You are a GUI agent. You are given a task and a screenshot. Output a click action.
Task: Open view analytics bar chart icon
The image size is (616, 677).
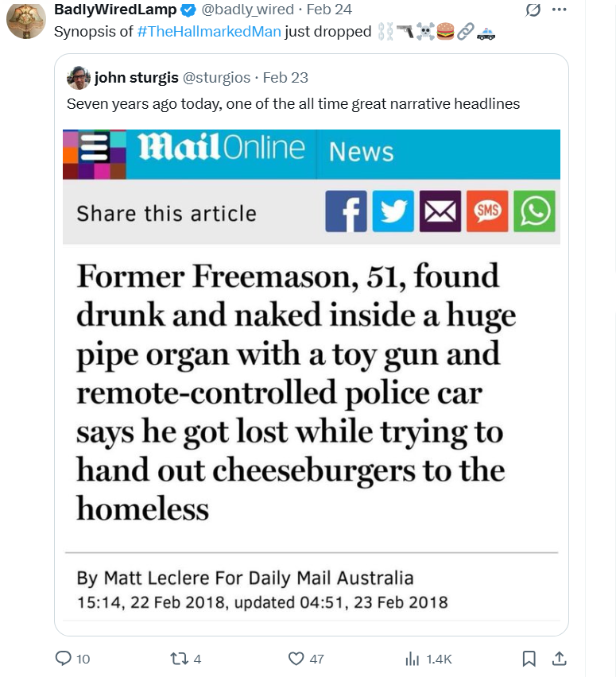point(412,659)
